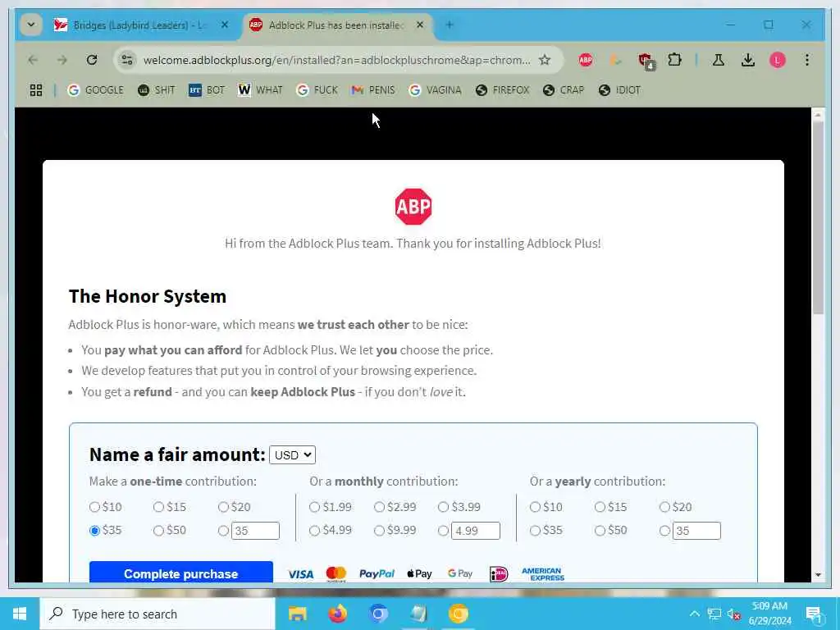Viewport: 840px width, 630px height.
Task: Open the BOT bookmark
Action: (206, 90)
